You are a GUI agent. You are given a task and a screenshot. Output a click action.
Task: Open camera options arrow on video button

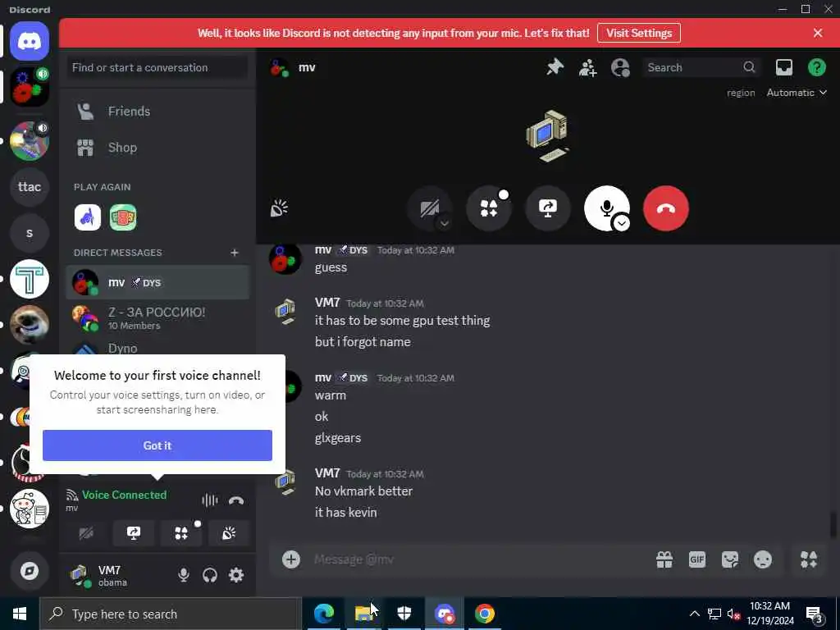444,223
